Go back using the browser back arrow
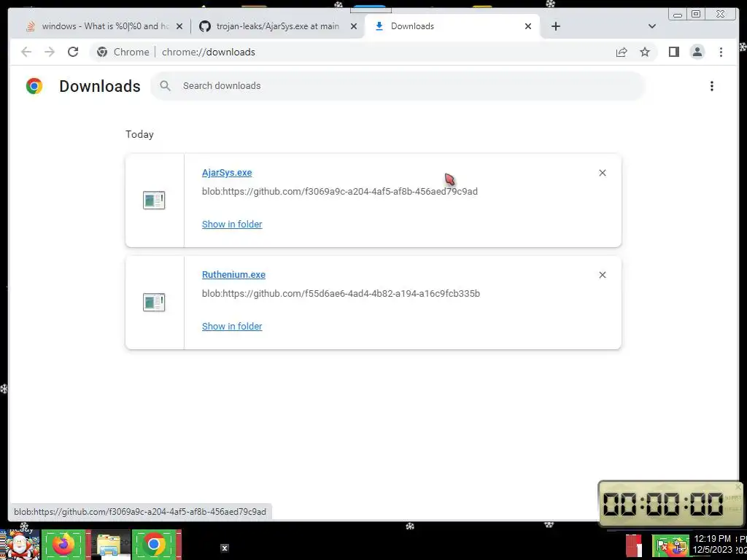Image resolution: width=747 pixels, height=560 pixels. tap(26, 52)
